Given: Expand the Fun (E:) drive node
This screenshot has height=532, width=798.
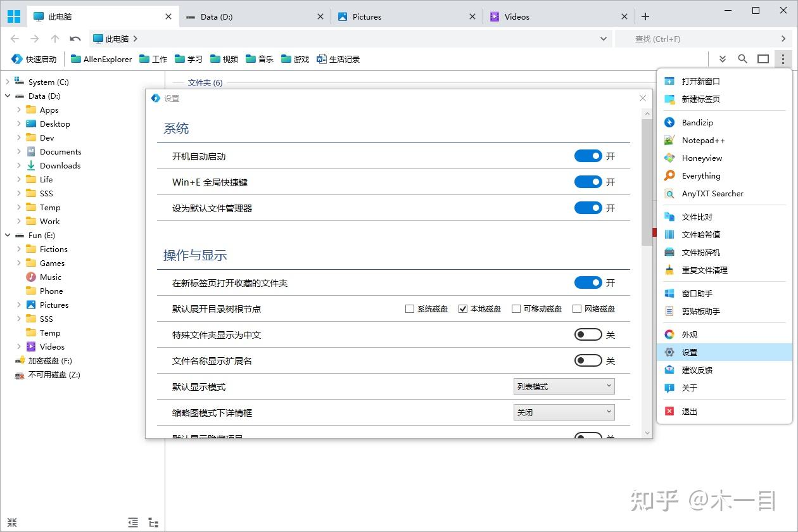Looking at the screenshot, I should click(x=7, y=235).
